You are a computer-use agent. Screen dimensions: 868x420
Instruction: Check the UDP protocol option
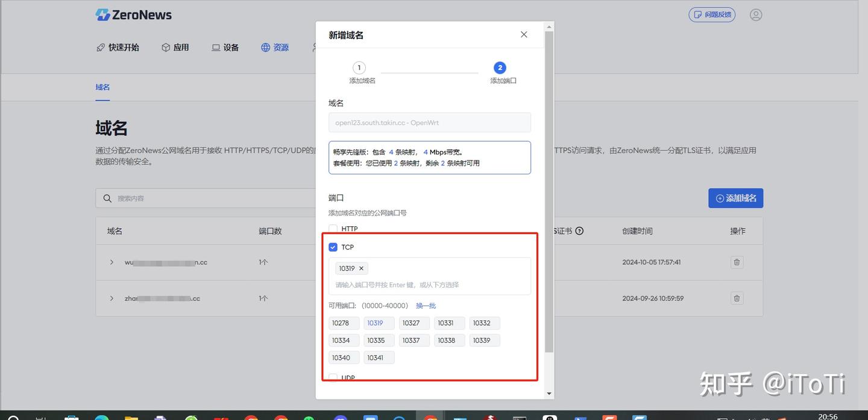click(x=333, y=377)
